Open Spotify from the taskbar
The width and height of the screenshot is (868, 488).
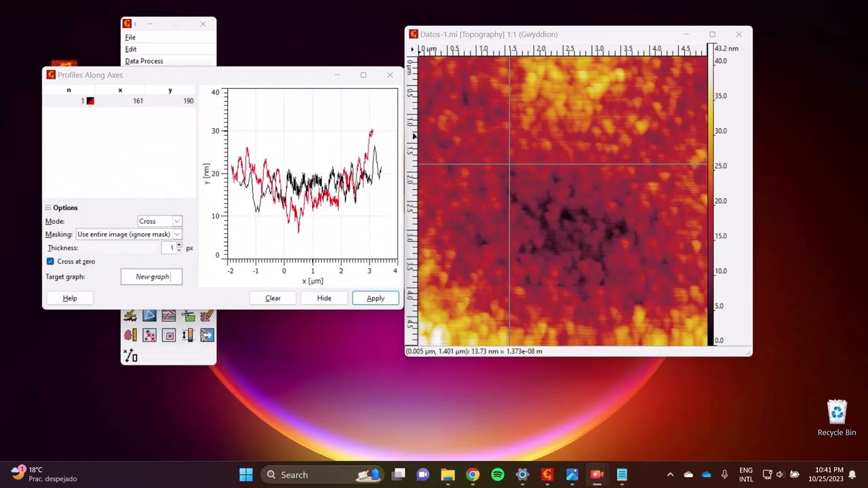click(498, 474)
